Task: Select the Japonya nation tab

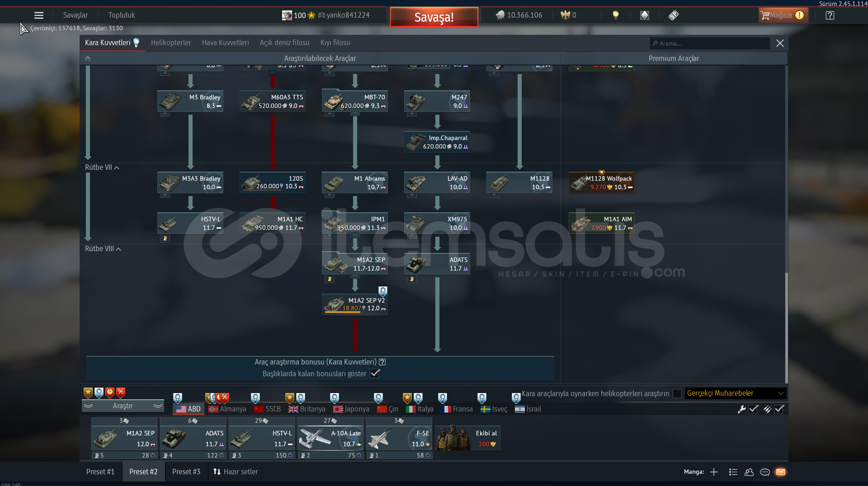Action: [351, 409]
